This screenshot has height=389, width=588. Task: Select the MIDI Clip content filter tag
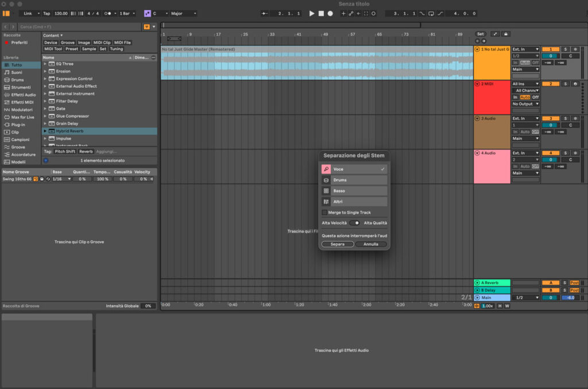tap(102, 43)
